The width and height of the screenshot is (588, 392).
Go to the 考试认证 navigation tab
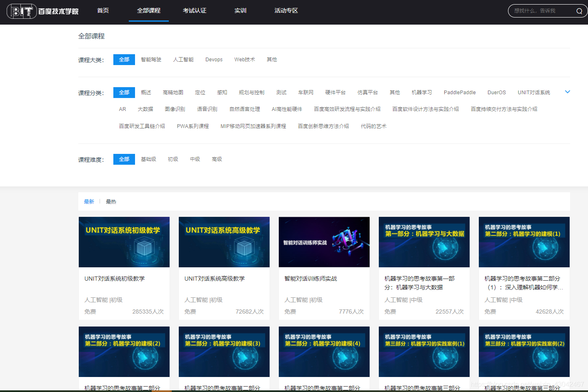195,10
